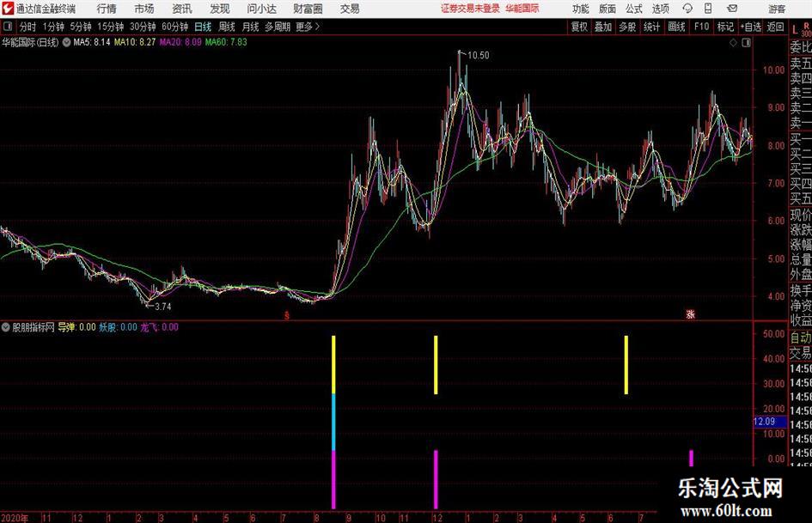Screen dimensions: 812x523
Task: Toggle the sidebar panel icon beside 分时
Action: [8, 27]
